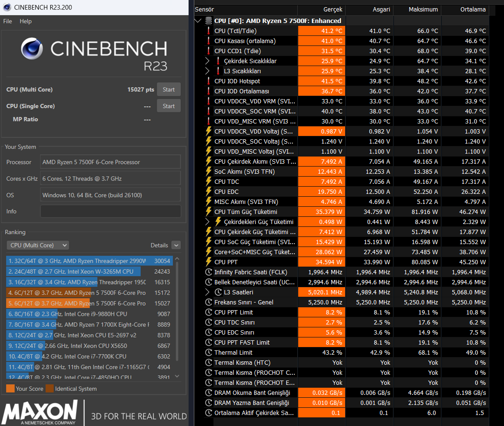Click the OS field showing Windows 10
The image size is (504, 426).
click(x=110, y=195)
